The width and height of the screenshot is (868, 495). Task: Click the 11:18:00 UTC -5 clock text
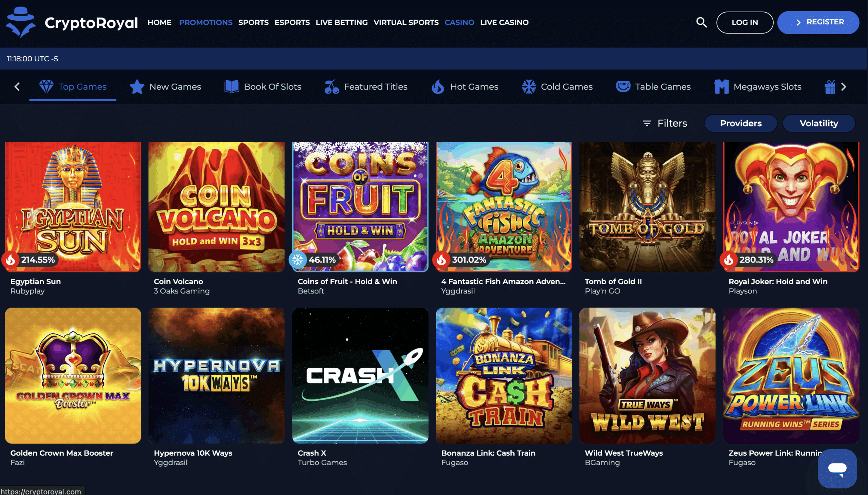click(32, 59)
